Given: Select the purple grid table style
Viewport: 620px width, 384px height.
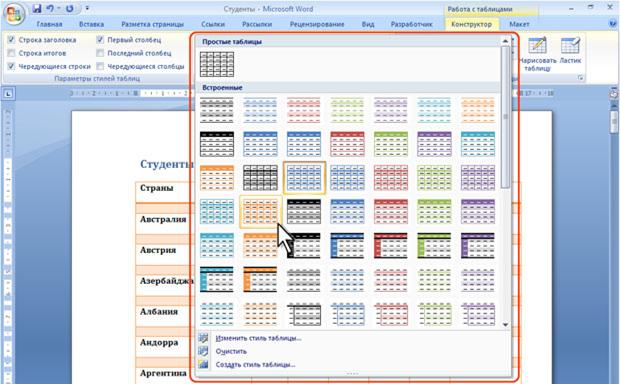Looking at the screenshot, I should [478, 178].
